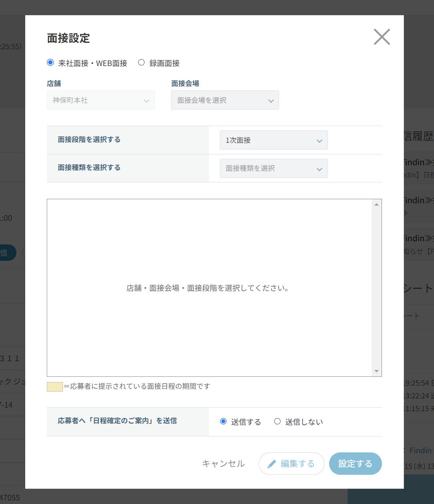
Task: Click the chevron arrow of 1次面接 selector
Action: (319, 141)
